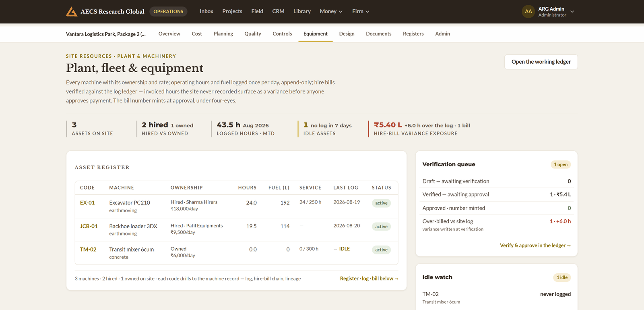This screenshot has width=644, height=310.
Task: Click the Draft — awaiting verification row
Action: 497,181
